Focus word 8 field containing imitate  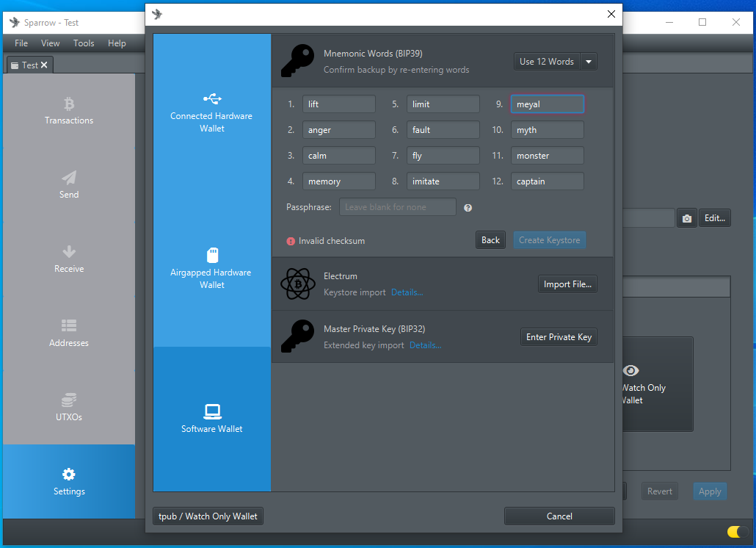coord(443,181)
